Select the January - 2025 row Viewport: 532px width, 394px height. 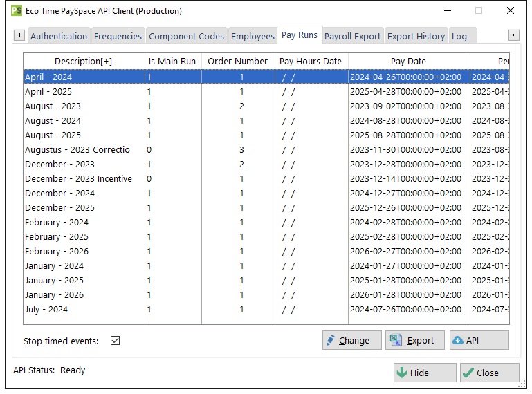click(x=266, y=281)
